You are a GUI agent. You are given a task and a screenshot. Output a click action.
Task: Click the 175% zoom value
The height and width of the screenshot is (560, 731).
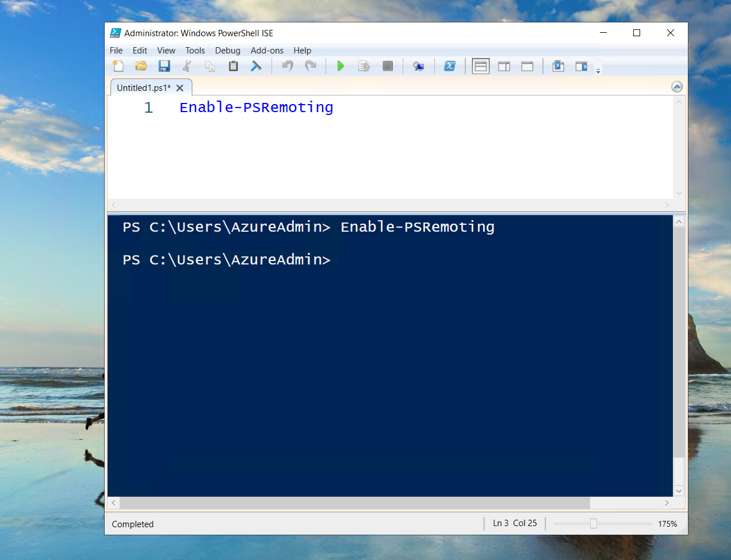coord(668,524)
